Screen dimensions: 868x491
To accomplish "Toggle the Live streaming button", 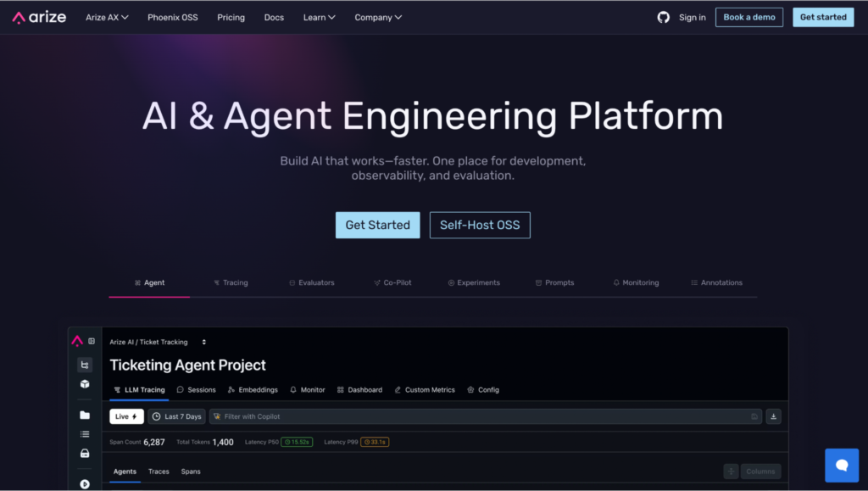I will click(127, 416).
